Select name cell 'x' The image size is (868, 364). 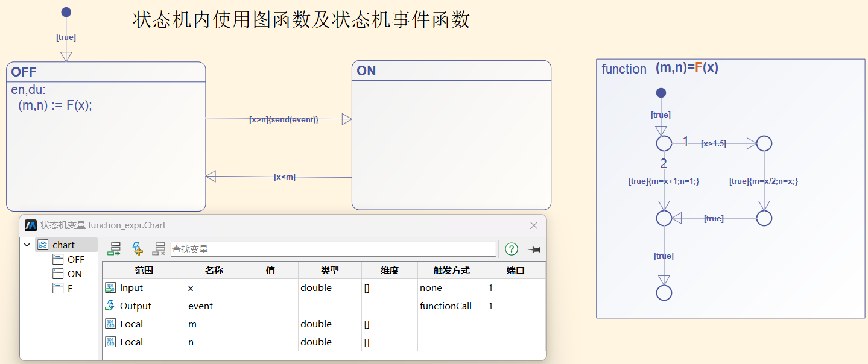coord(214,288)
